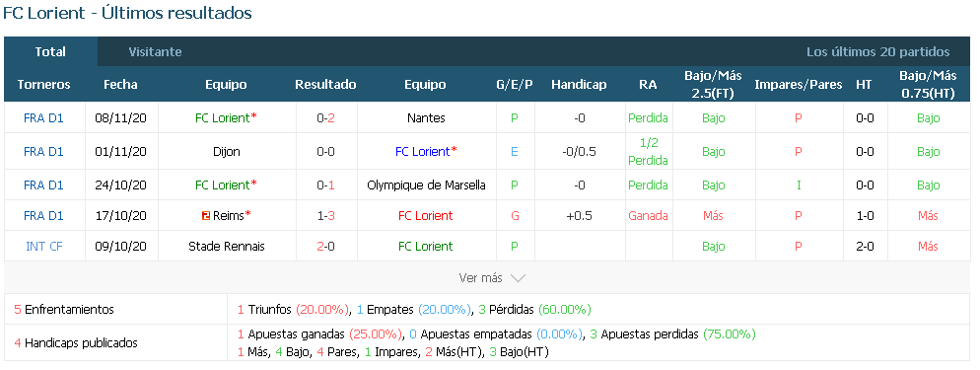The height and width of the screenshot is (370, 980).
Task: Open FRA D1 link for 08/11/20 match
Action: point(43,118)
